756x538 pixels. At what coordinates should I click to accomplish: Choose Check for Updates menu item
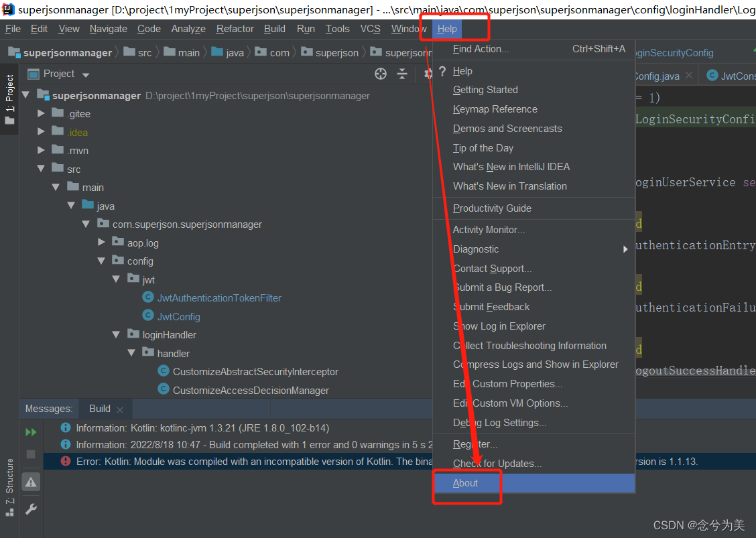coord(533,464)
